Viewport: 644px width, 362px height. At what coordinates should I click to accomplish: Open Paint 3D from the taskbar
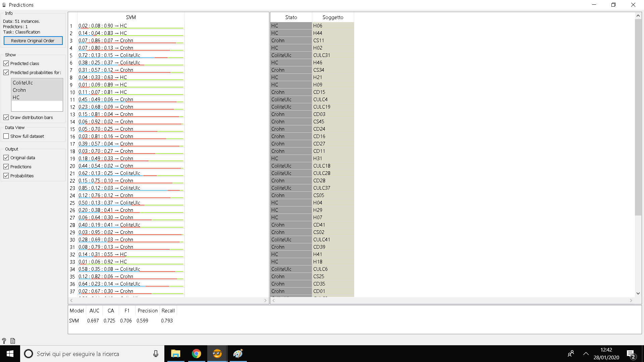pyautogui.click(x=238, y=354)
